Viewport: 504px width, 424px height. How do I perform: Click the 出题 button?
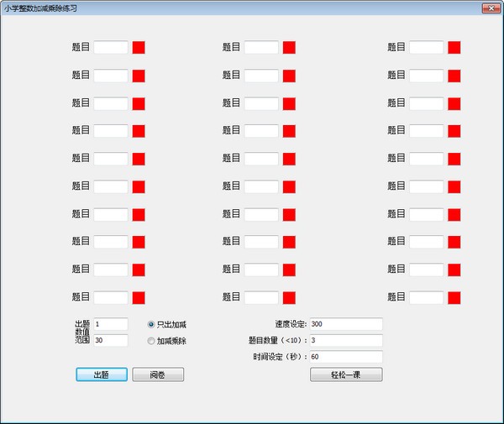click(x=102, y=374)
